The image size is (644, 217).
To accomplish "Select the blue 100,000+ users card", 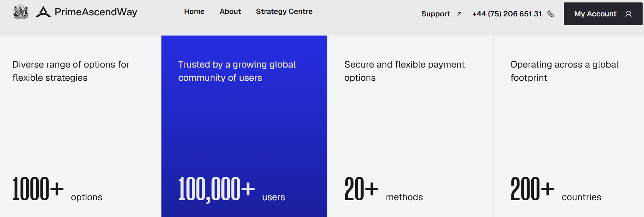I will [244, 126].
